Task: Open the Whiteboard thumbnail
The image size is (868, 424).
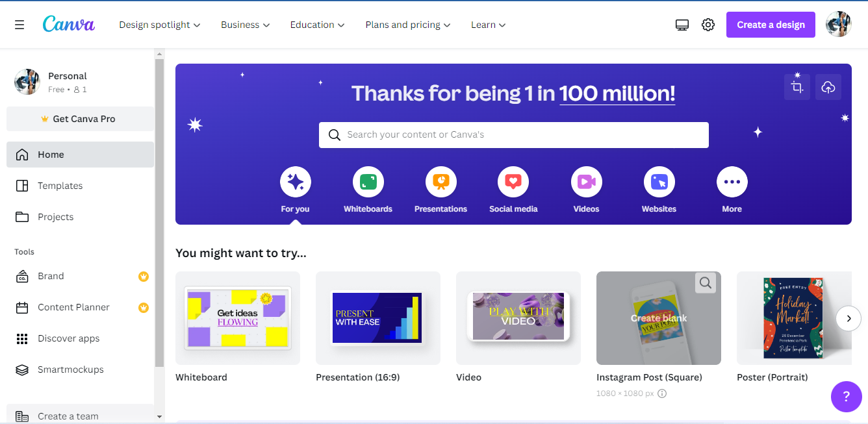Action: [x=238, y=318]
